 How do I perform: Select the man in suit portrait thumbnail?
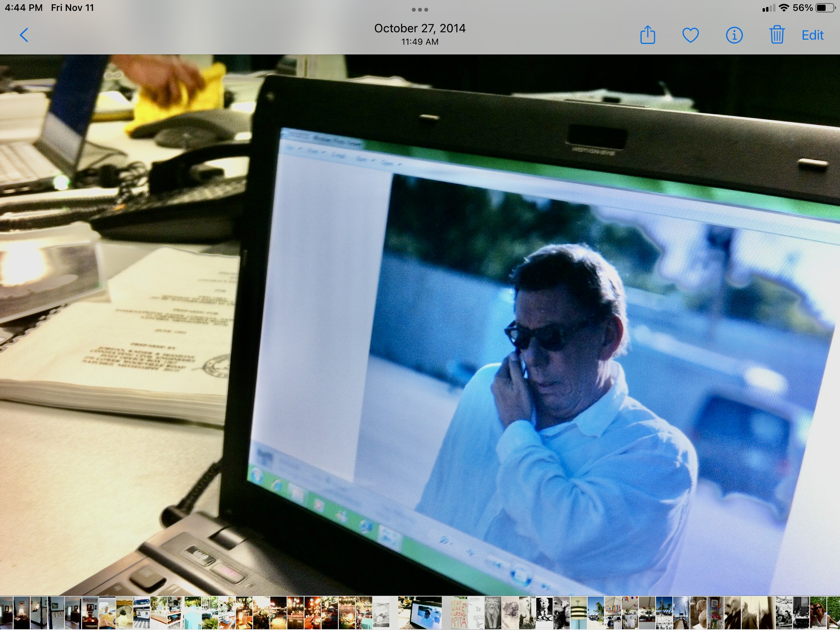544,612
